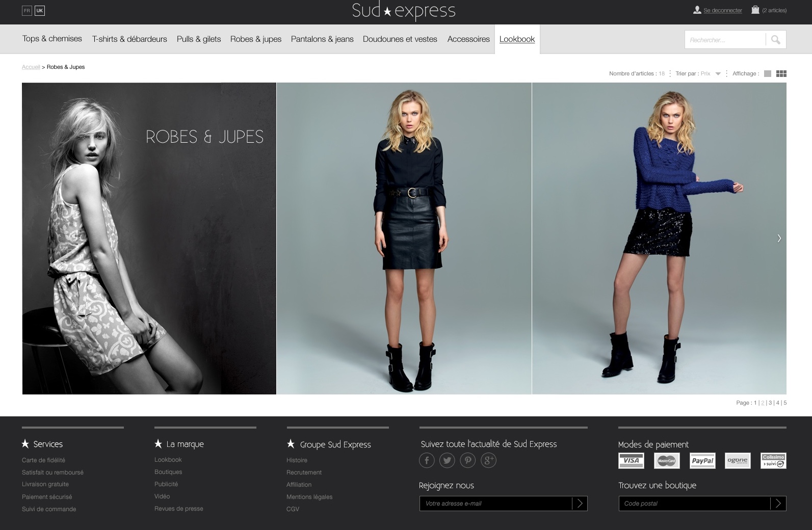This screenshot has width=812, height=530.
Task: Open the Google Plus icon
Action: (488, 461)
